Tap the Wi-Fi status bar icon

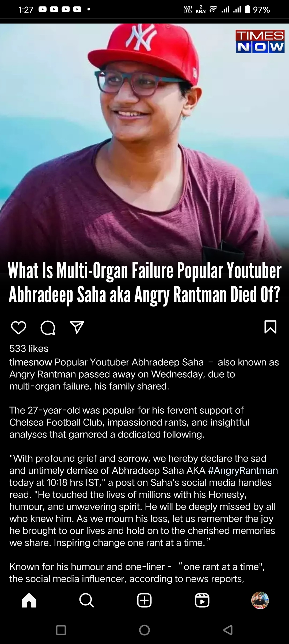[x=213, y=10]
